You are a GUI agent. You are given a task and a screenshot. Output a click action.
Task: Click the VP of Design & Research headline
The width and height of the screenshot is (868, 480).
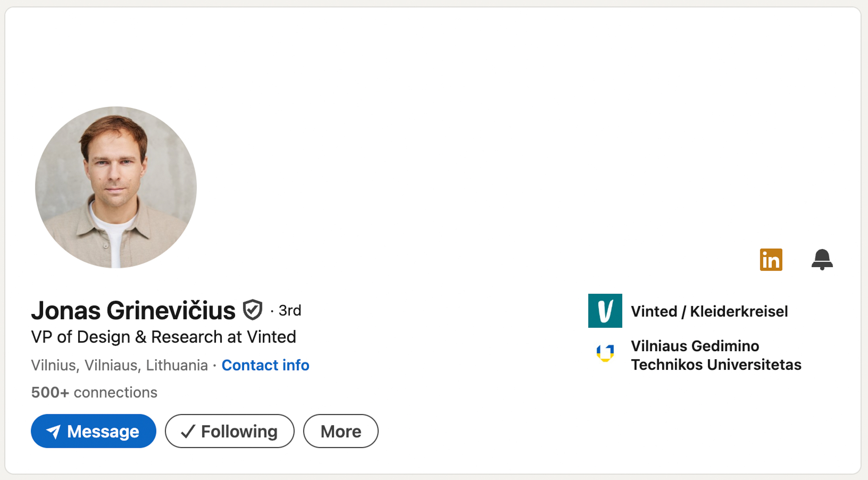coord(164,337)
